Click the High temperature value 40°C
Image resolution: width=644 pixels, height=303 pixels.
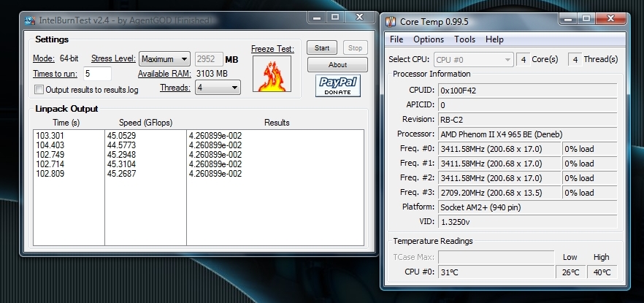click(x=602, y=272)
